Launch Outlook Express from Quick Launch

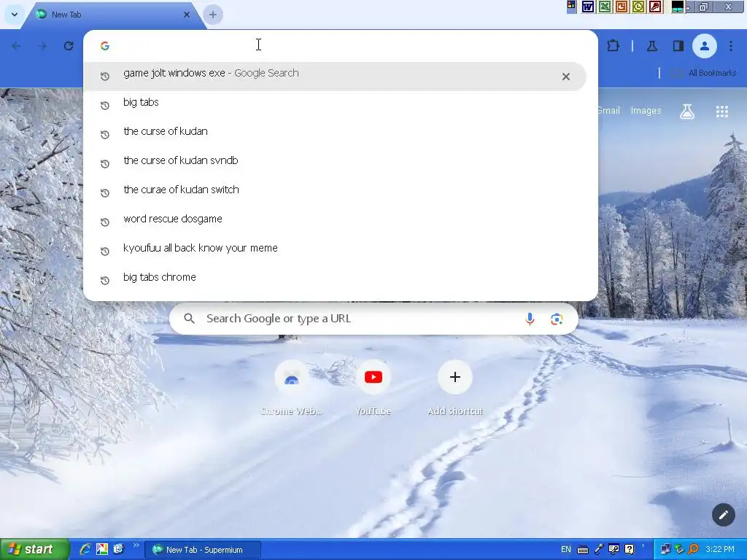tap(119, 549)
